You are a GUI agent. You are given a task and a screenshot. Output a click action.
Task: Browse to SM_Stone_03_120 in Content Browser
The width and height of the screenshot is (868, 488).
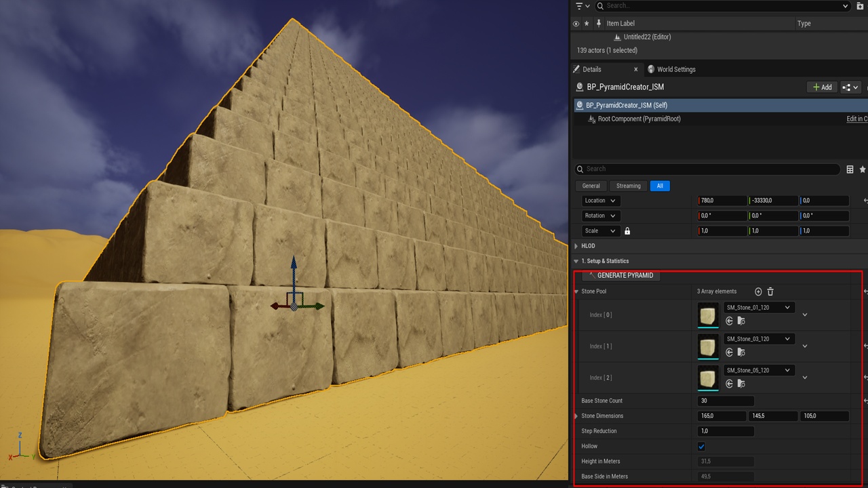point(741,352)
